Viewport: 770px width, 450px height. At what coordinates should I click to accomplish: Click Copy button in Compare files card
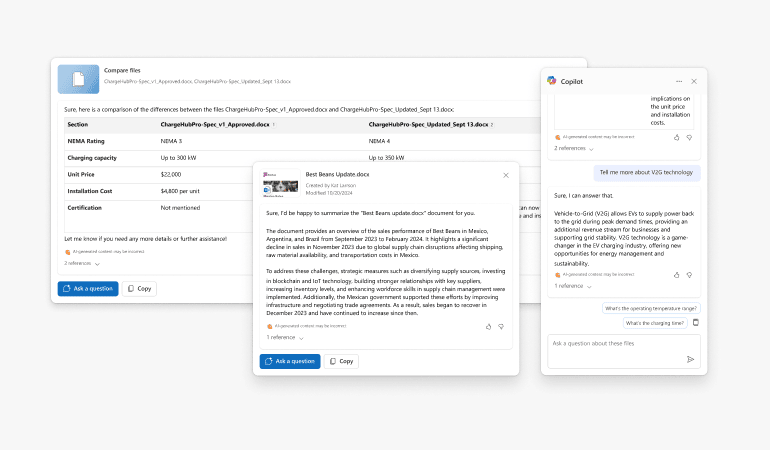[139, 288]
